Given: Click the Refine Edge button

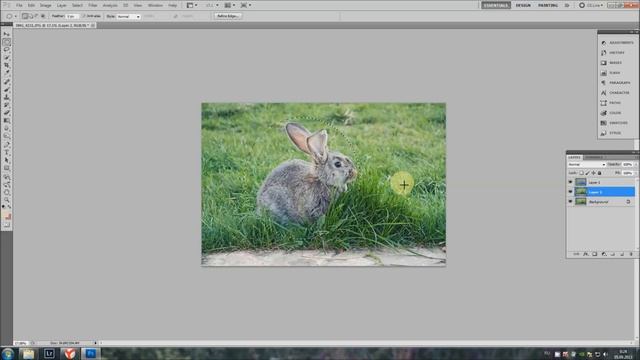Looking at the screenshot, I should click(x=228, y=16).
